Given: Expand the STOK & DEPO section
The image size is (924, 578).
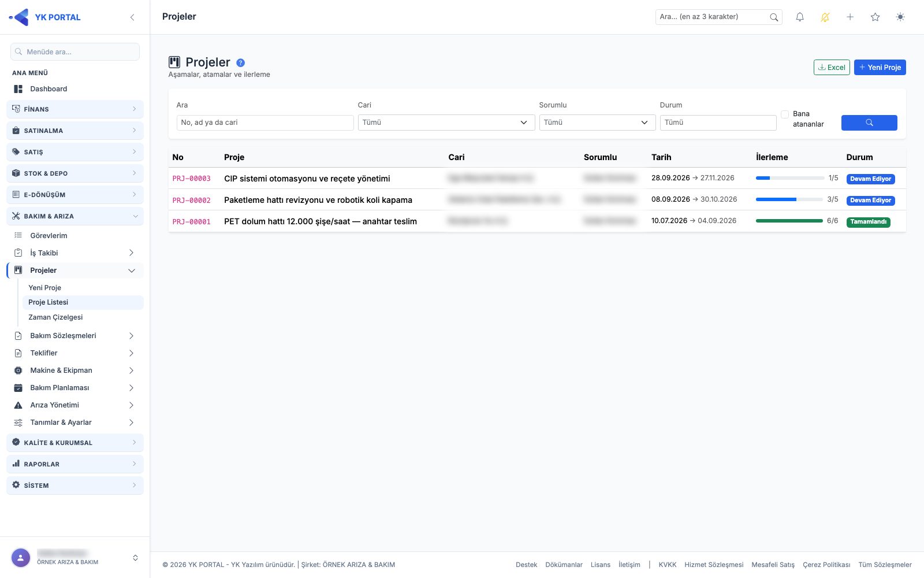Looking at the screenshot, I should [75, 173].
